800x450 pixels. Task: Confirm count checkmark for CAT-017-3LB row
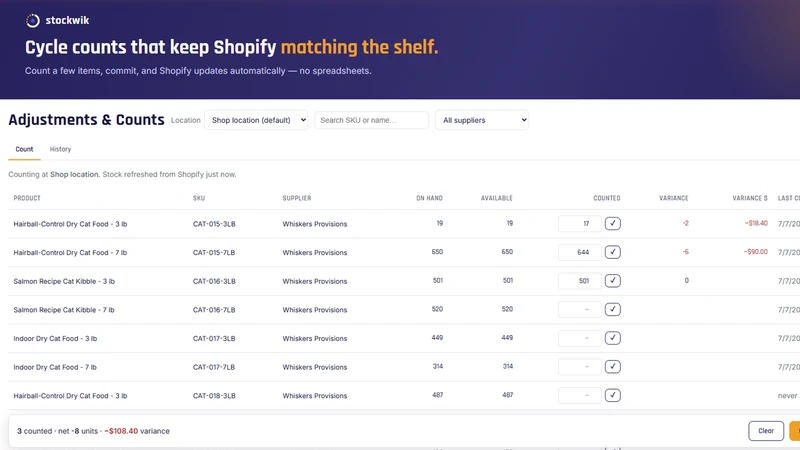tap(613, 338)
